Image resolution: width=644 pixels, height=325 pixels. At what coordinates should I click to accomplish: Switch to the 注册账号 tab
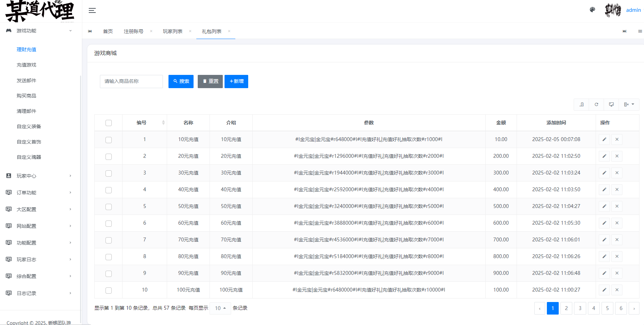pyautogui.click(x=133, y=31)
